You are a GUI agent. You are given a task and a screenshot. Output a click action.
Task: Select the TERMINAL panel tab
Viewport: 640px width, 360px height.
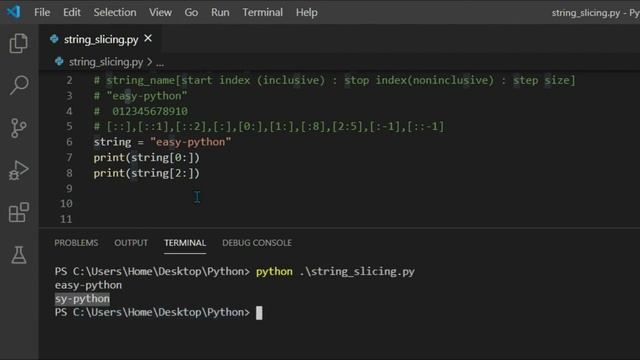click(x=185, y=243)
